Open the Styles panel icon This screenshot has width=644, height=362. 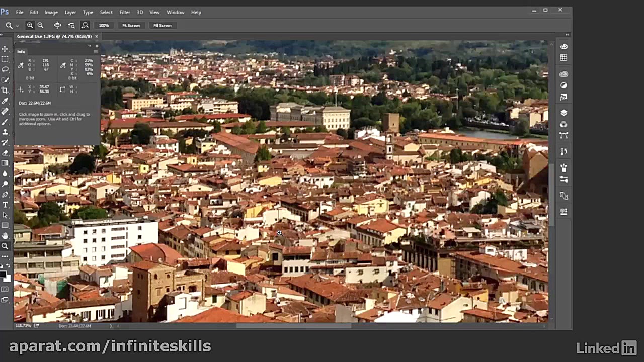(563, 97)
